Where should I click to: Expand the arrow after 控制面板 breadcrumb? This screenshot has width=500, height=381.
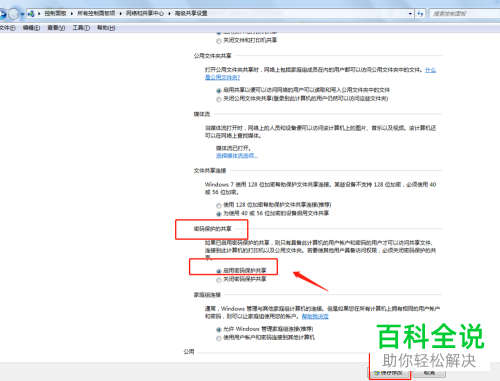[72, 14]
